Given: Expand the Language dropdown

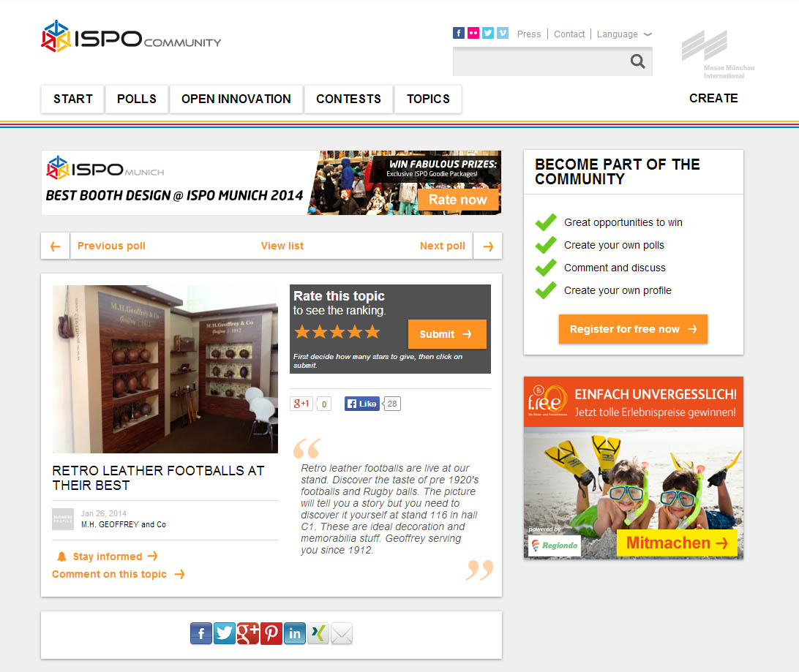Looking at the screenshot, I should [624, 34].
